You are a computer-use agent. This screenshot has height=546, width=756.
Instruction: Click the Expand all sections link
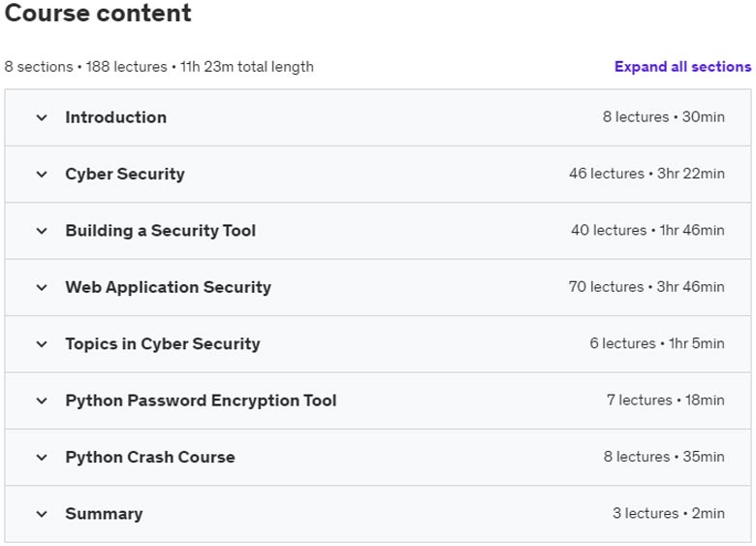(682, 67)
